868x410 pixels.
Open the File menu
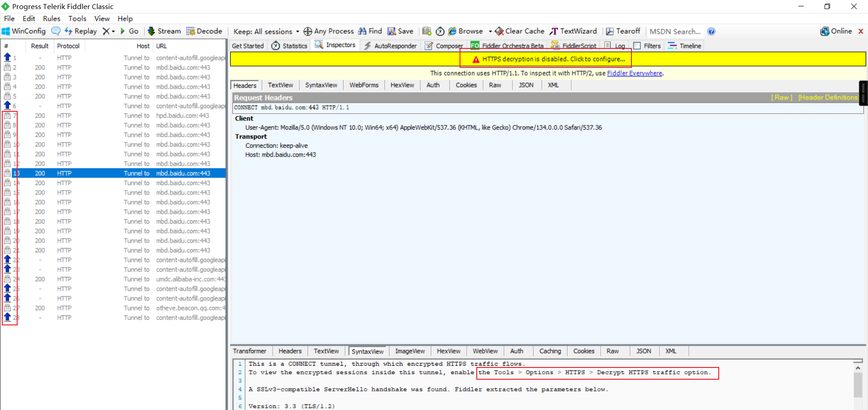pyautogui.click(x=9, y=19)
